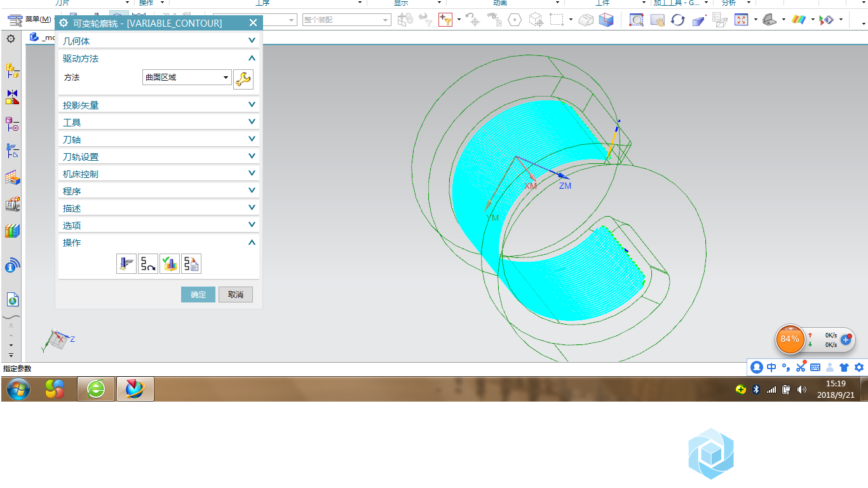The height and width of the screenshot is (488, 868).
Task: Click the IME skin shirt icon
Action: pos(844,367)
